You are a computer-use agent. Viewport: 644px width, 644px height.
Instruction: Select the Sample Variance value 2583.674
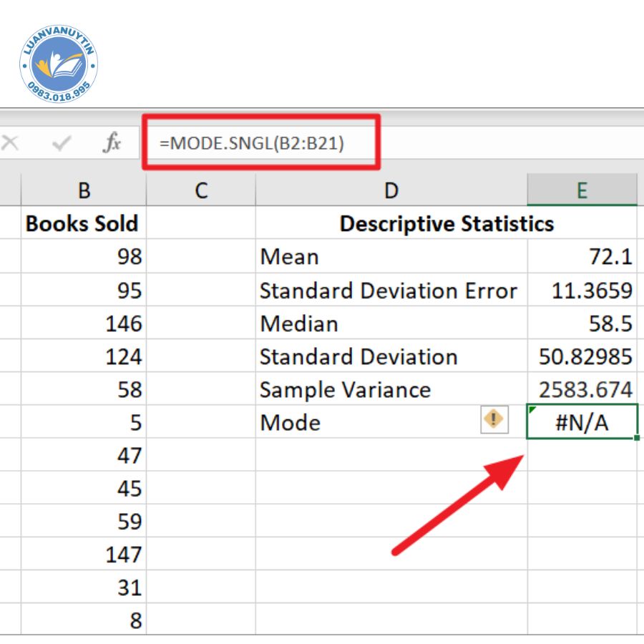pos(582,390)
